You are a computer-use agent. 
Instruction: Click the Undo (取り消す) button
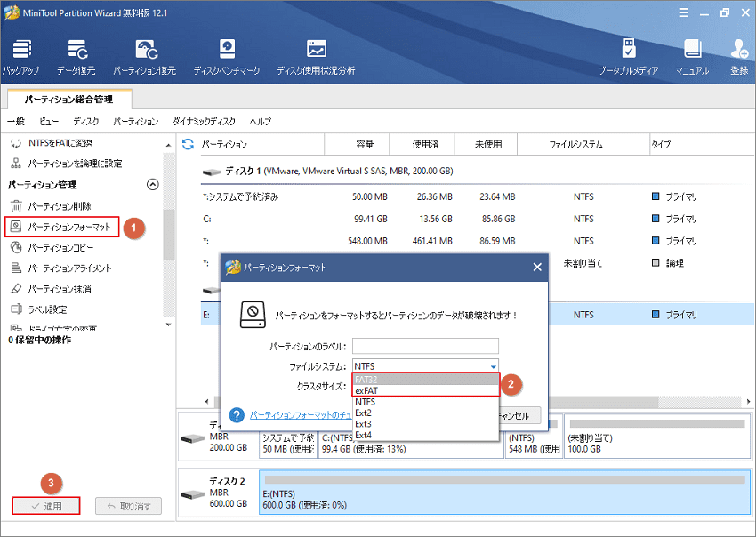pos(128,506)
